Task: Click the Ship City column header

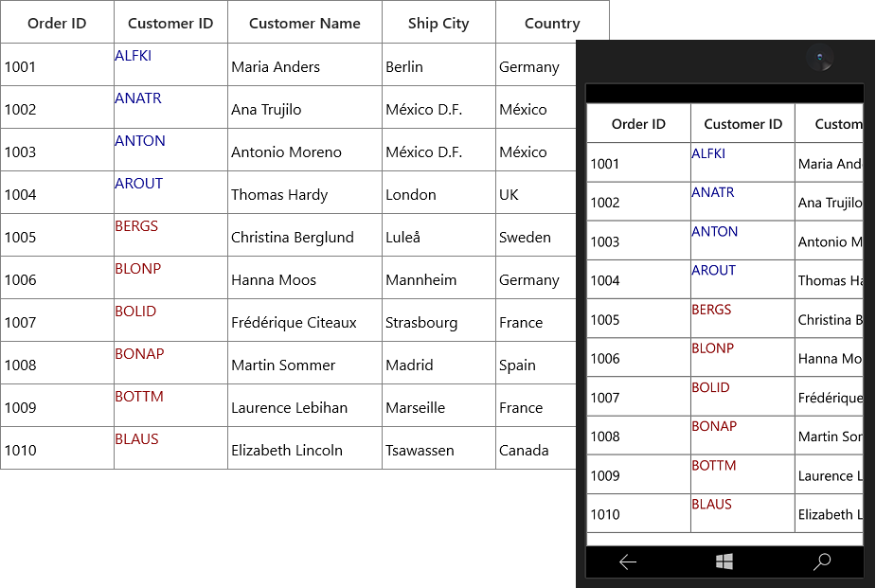Action: click(438, 23)
